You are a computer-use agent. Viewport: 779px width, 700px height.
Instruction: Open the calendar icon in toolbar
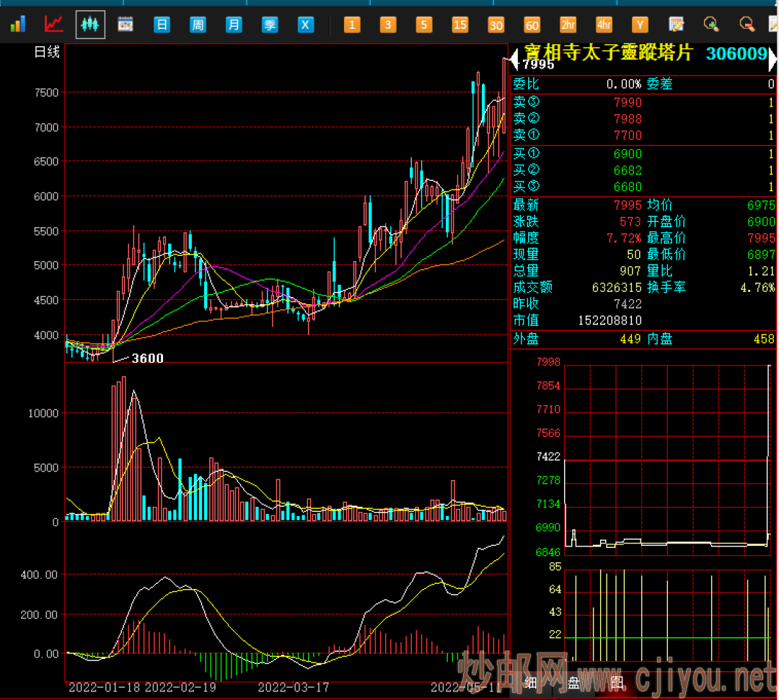coord(126,25)
